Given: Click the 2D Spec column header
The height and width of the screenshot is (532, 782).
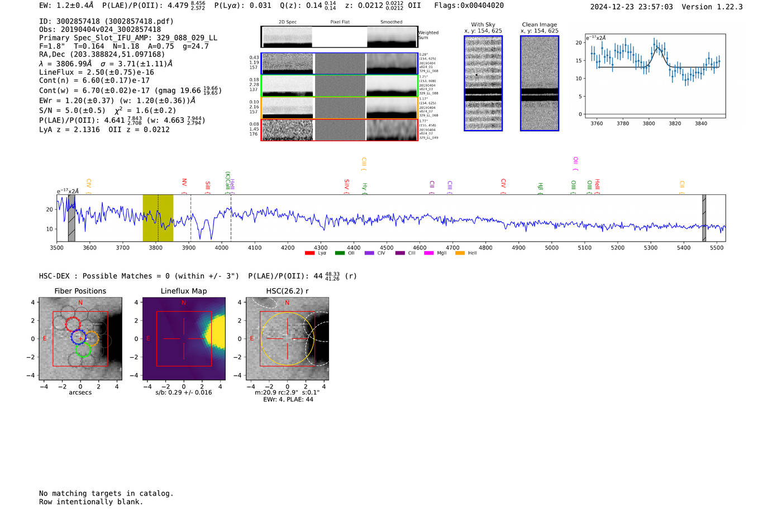Looking at the screenshot, I should (x=288, y=22).
